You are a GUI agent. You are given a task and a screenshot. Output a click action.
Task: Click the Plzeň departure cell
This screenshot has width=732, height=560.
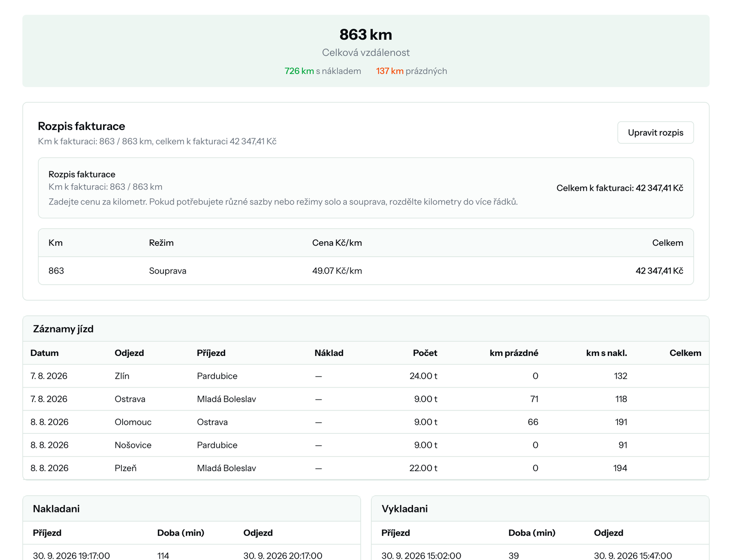(126, 468)
